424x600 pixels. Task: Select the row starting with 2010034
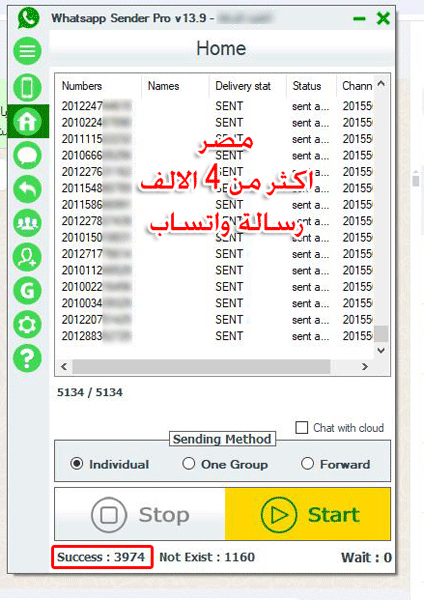(216, 303)
